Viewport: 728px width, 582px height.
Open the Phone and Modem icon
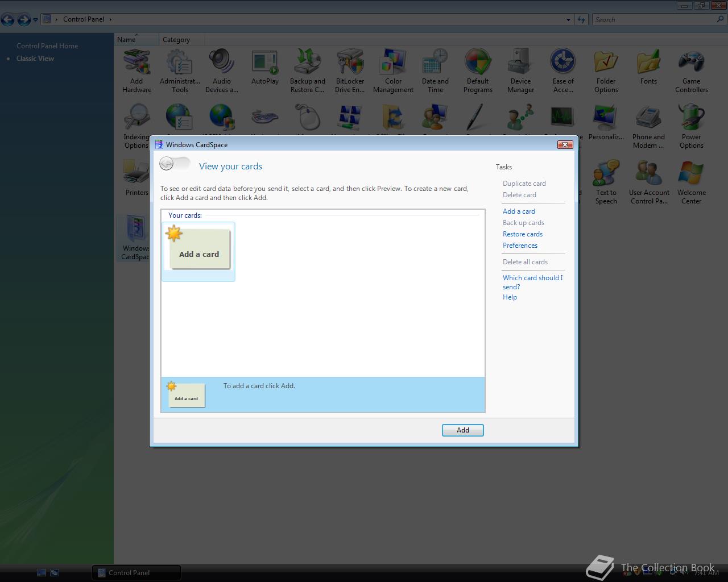point(648,127)
